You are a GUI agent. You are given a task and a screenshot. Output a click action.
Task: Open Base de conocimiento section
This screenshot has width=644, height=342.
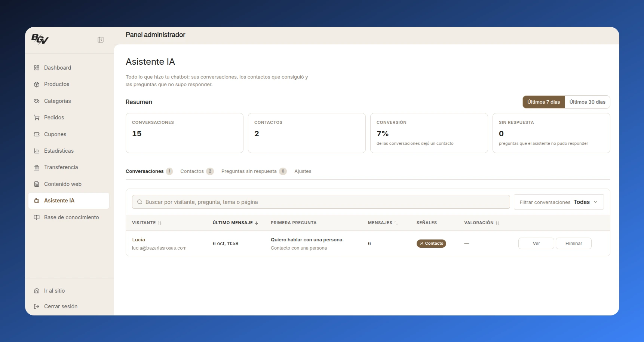point(69,217)
